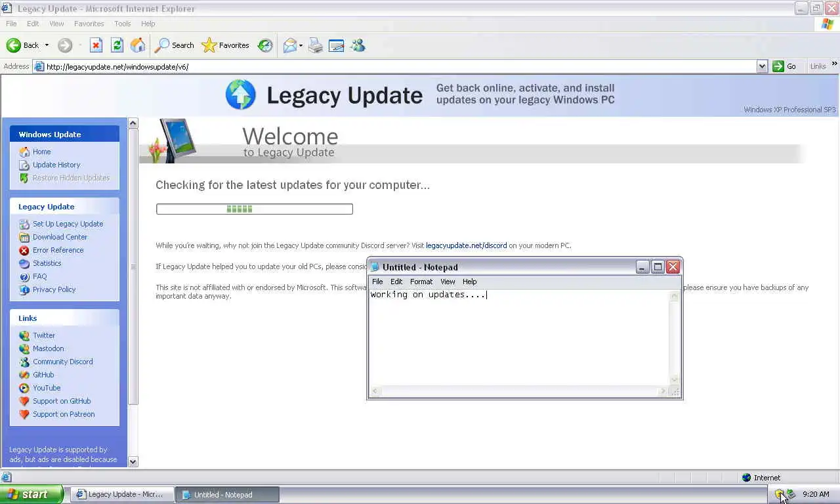Click the taskbar clock showing 9:20 AM
The height and width of the screenshot is (504, 840).
point(816,494)
